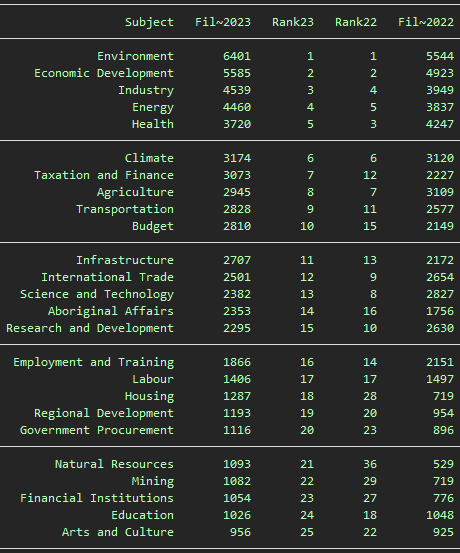Click the 1497 value in Labour row
The width and height of the screenshot is (460, 553).
[x=440, y=379]
